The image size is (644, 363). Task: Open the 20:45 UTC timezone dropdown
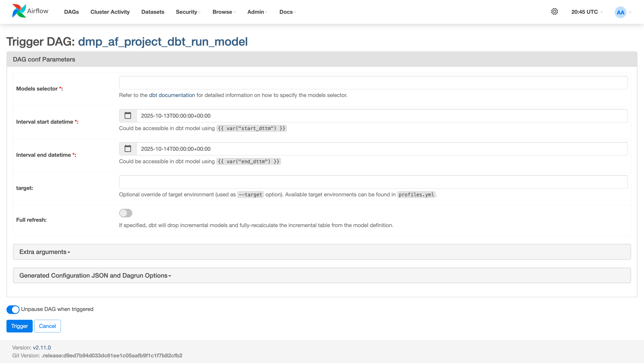point(587,12)
